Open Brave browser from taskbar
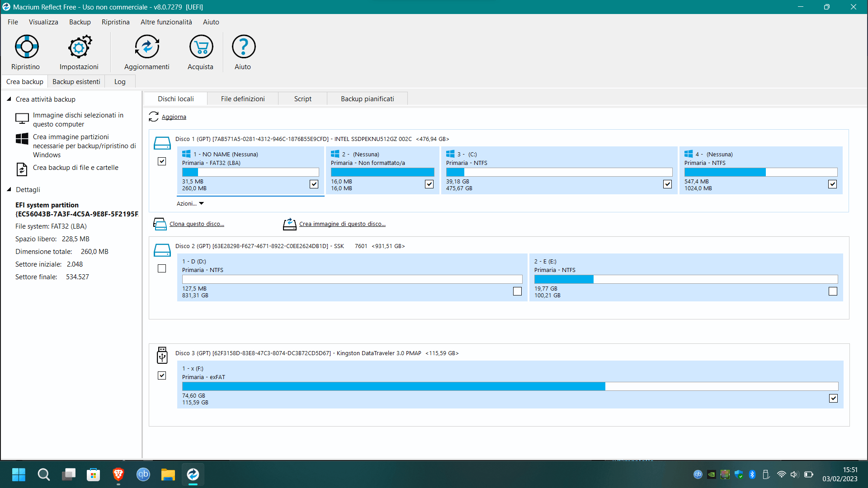The width and height of the screenshot is (868, 488). pos(118,474)
